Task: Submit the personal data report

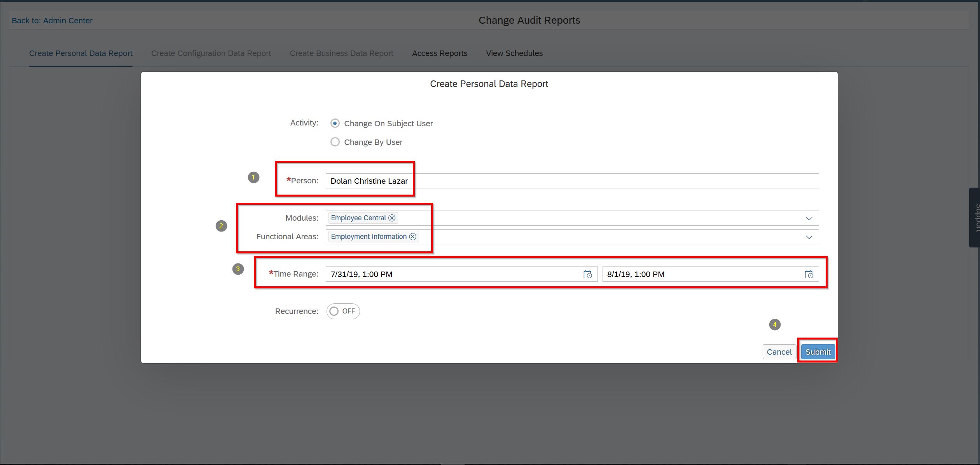Action: (x=818, y=352)
